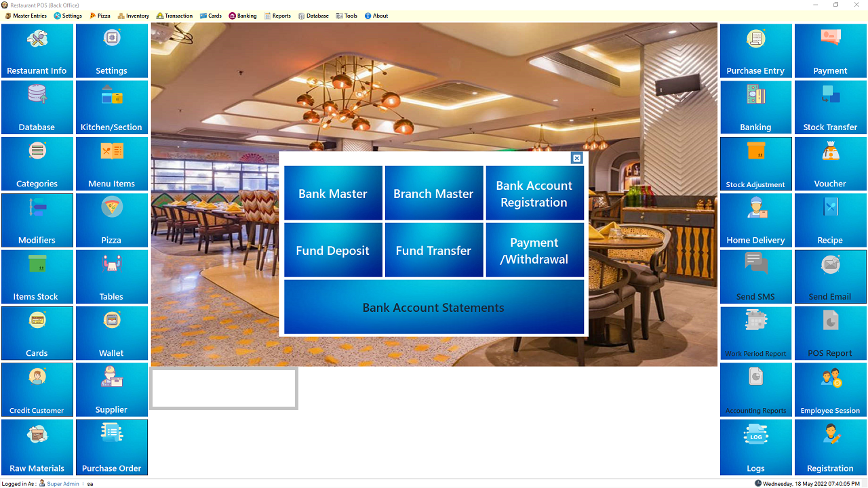Viewport: 868px width, 488px height.
Task: Open the Send SMS tile
Action: (x=756, y=277)
